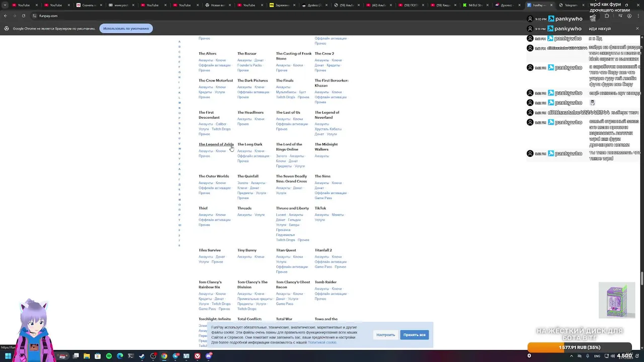Image resolution: width=644 pixels, height=362 pixels.
Task: Open OBS Studio from taskbar
Action: [x=153, y=356]
